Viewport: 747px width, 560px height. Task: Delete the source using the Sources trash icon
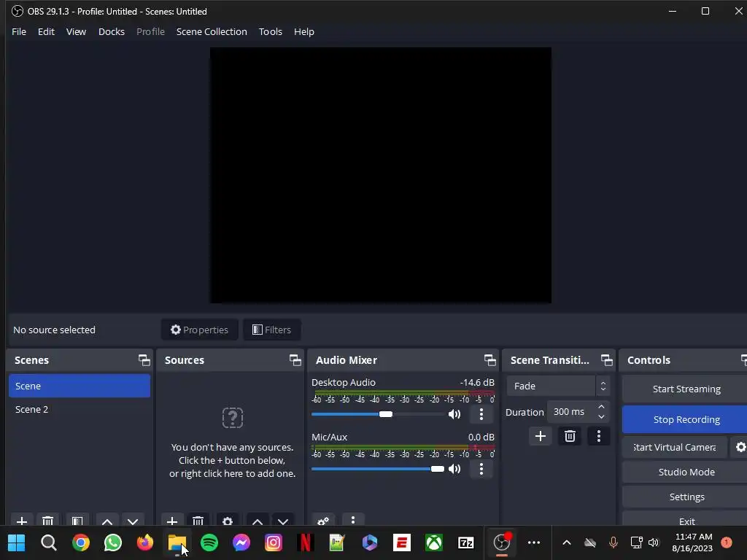(x=198, y=521)
